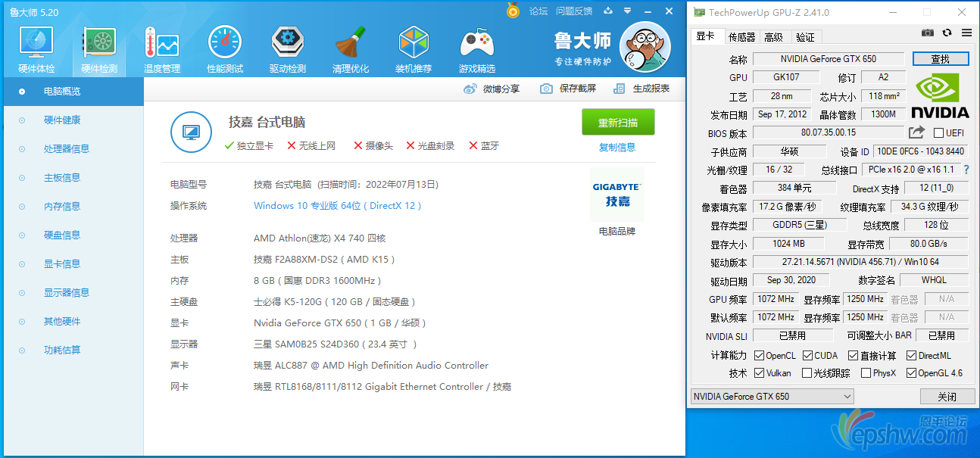Screen dimensions: 980x458
Task: Click the BIOS share/export arrow icon
Action: [916, 132]
